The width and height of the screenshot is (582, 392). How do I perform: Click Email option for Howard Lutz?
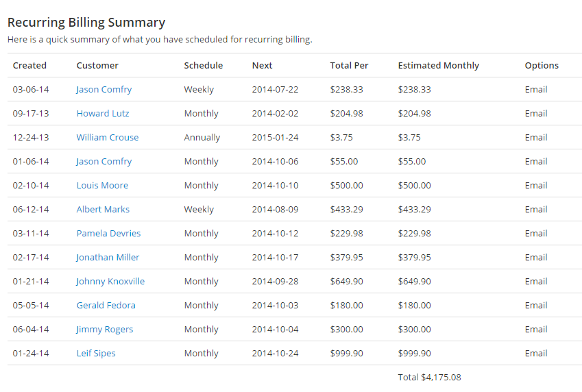[536, 113]
